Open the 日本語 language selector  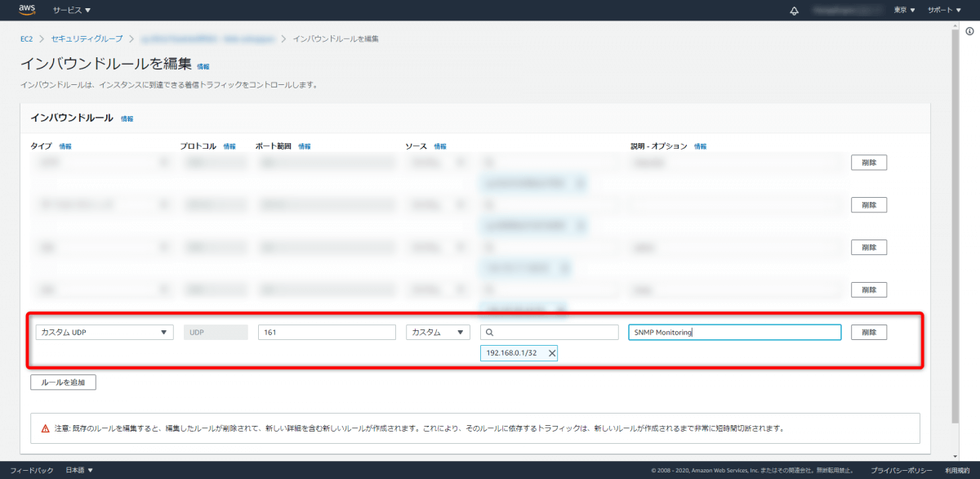coord(79,470)
